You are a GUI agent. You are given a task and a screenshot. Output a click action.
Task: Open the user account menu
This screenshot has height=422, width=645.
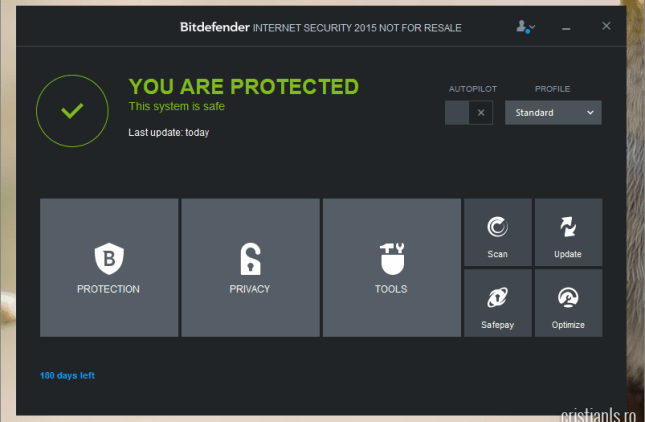tap(525, 27)
